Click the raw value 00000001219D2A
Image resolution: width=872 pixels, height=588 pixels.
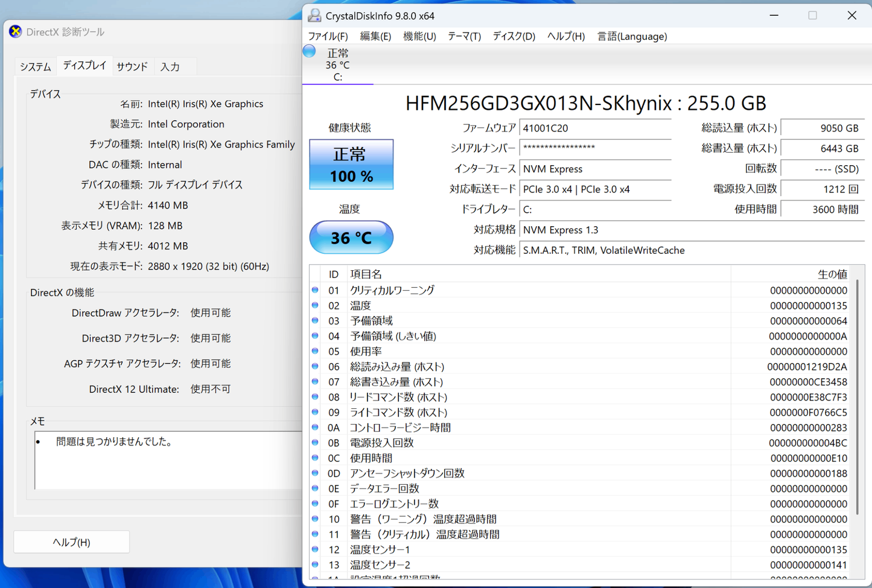(x=807, y=367)
